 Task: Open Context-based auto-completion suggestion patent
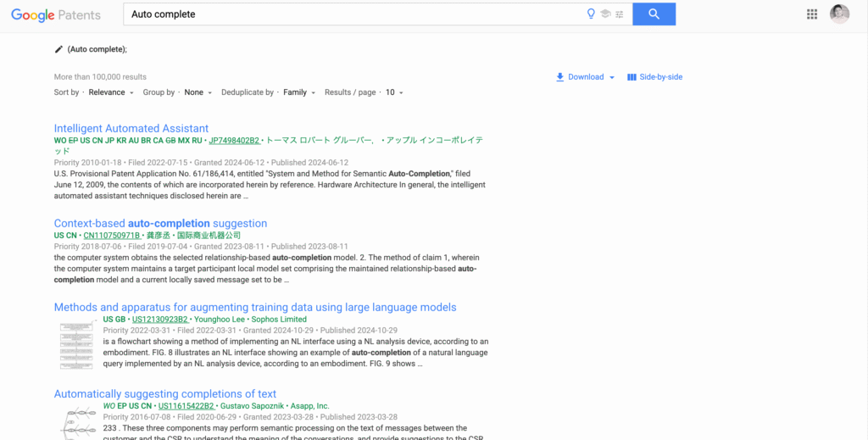click(x=160, y=223)
